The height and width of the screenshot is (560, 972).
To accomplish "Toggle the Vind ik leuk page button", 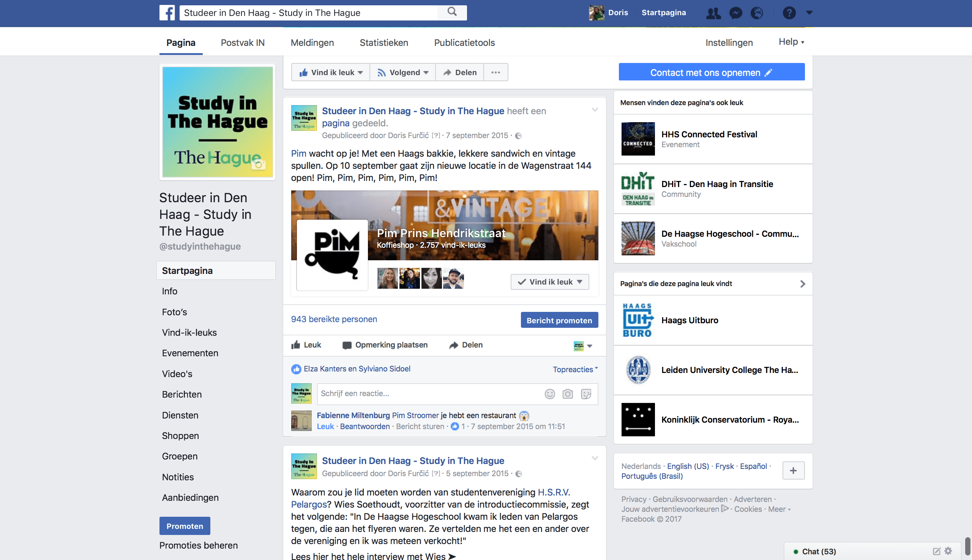I will (331, 72).
